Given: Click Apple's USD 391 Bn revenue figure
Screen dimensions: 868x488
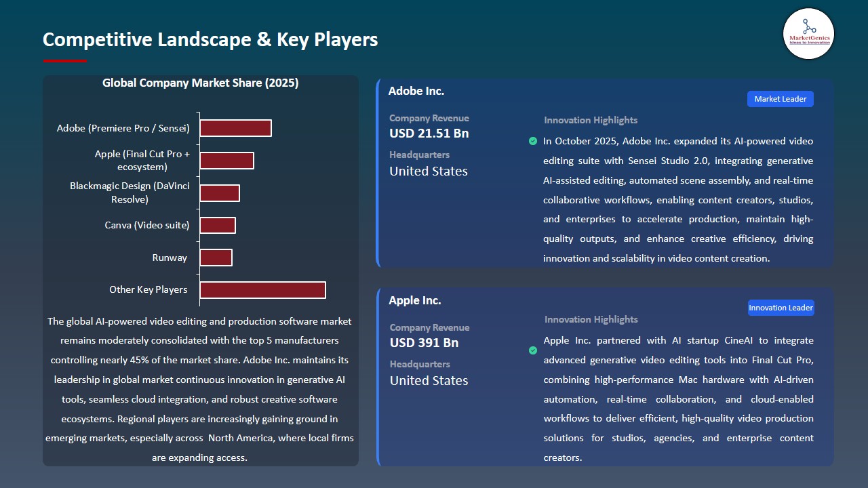Looking at the screenshot, I should click(x=424, y=342).
